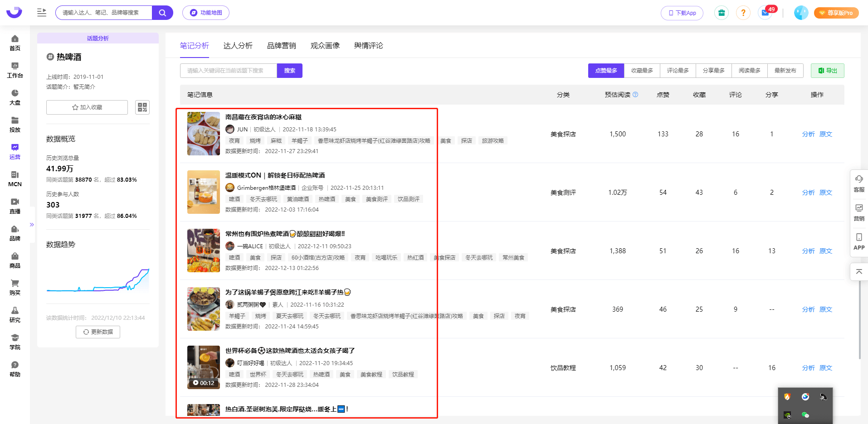Open 营销 floating side button
The height and width of the screenshot is (424, 868).
pyautogui.click(x=859, y=213)
